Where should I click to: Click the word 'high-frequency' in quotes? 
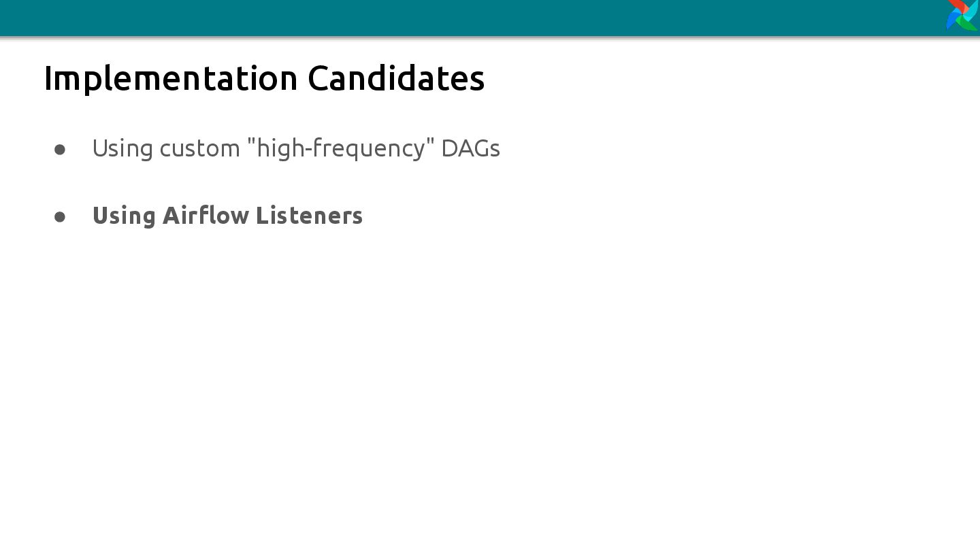(341, 148)
